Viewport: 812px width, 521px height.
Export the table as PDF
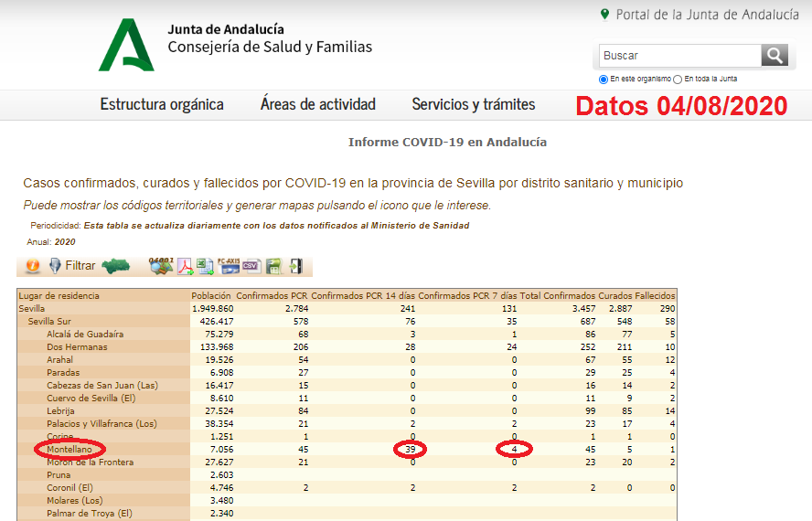(x=185, y=266)
